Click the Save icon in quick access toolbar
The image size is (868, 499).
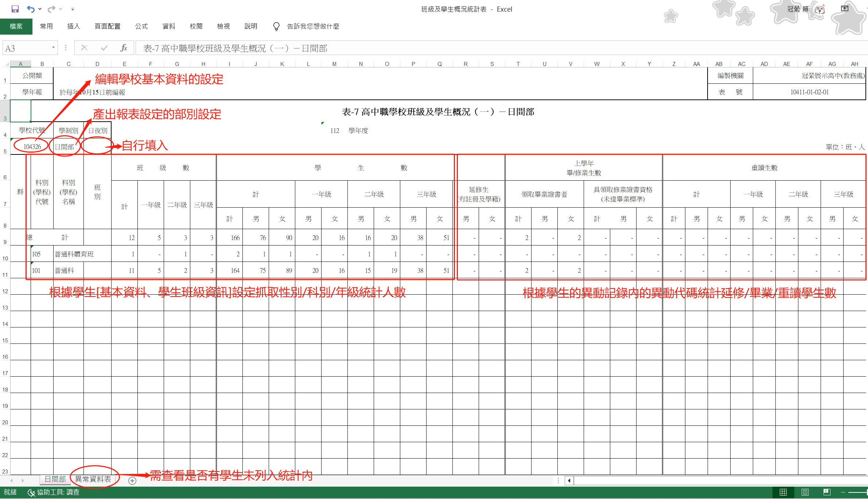15,9
